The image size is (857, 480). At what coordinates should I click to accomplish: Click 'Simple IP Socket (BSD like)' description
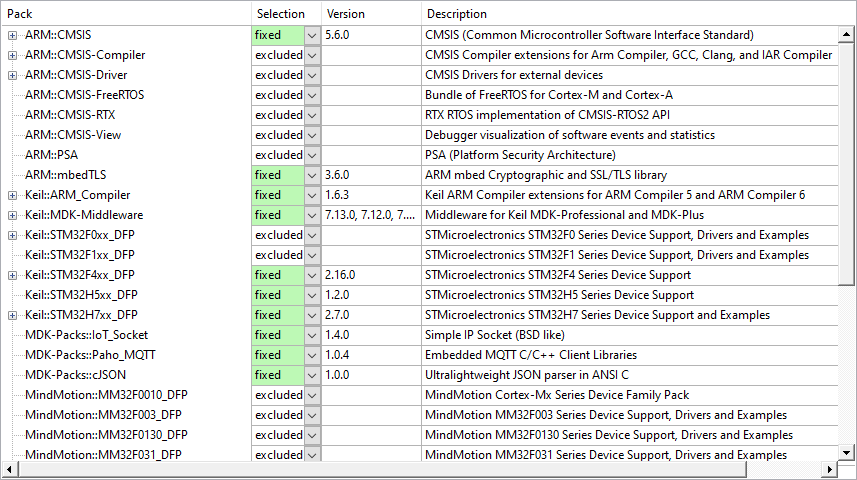(495, 335)
